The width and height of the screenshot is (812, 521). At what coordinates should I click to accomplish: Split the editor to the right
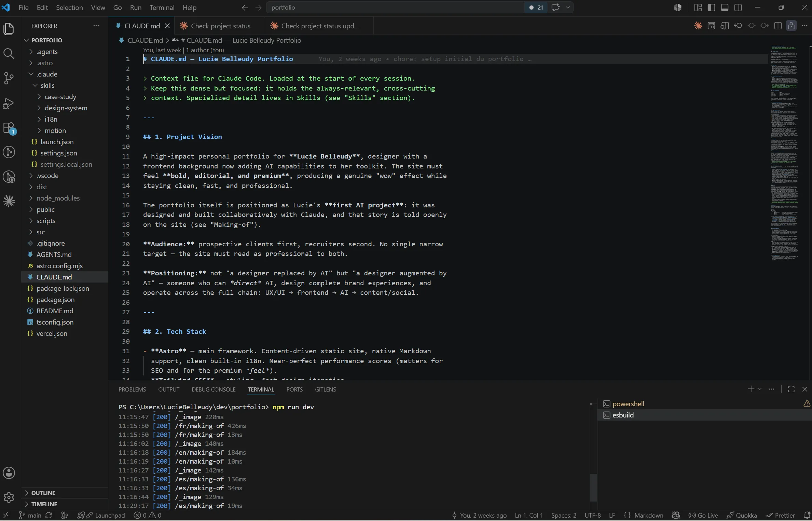[778, 26]
